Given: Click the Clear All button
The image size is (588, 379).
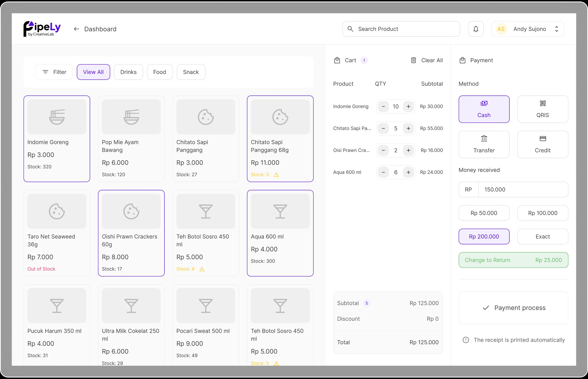Looking at the screenshot, I should click(427, 60).
